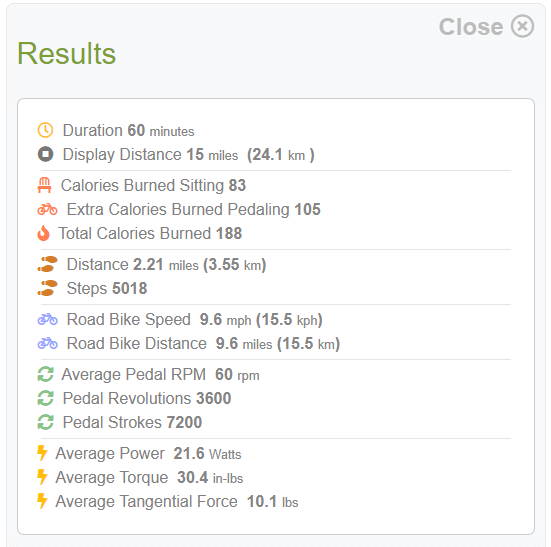
Task: Click the blue bike icon for Road Bike Speed
Action: pyautogui.click(x=47, y=319)
